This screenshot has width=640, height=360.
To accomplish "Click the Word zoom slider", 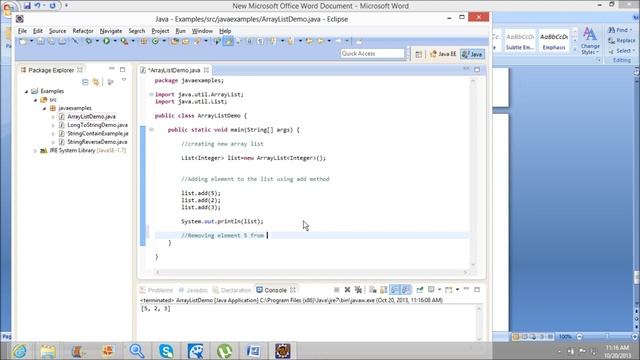I will (607, 337).
